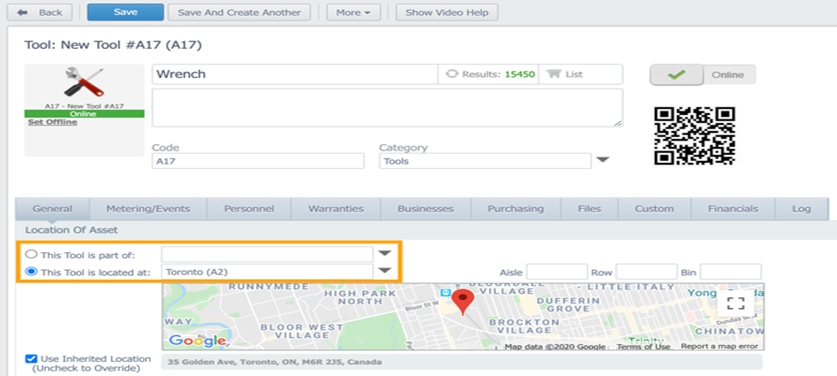This screenshot has width=837, height=376.
Task: Click the QR code image
Action: [694, 136]
